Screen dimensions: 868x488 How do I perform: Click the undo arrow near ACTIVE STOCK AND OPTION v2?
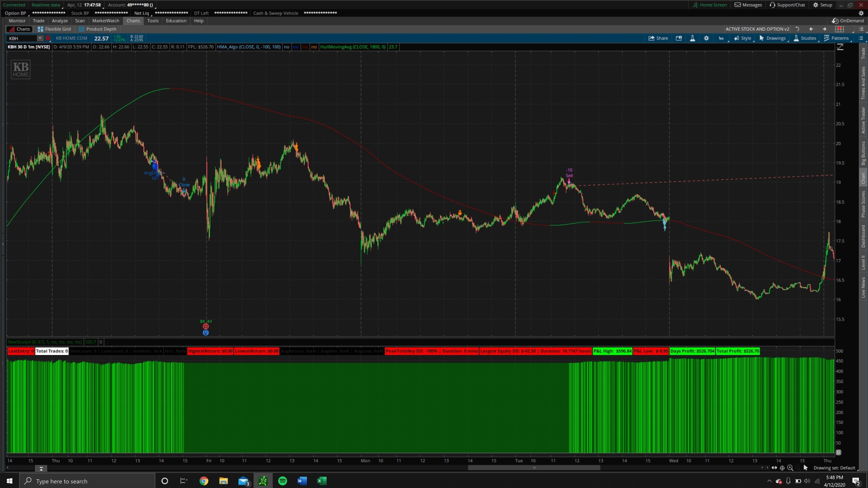(x=798, y=29)
